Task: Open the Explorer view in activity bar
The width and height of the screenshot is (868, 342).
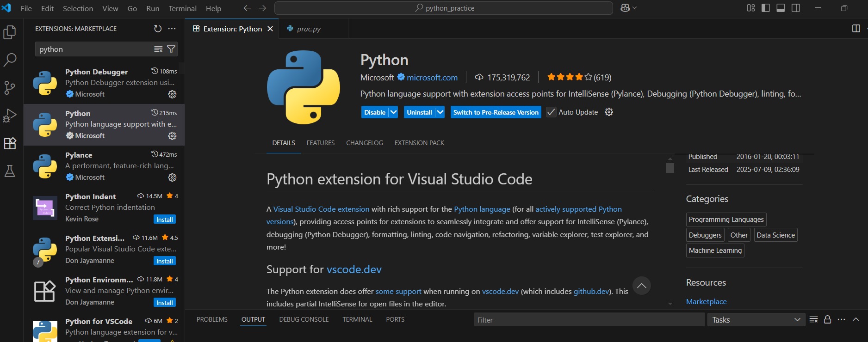Action: 10,32
